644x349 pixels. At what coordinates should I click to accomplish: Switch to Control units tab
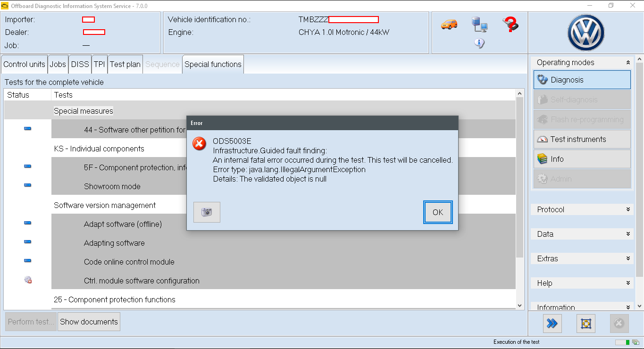coord(24,64)
